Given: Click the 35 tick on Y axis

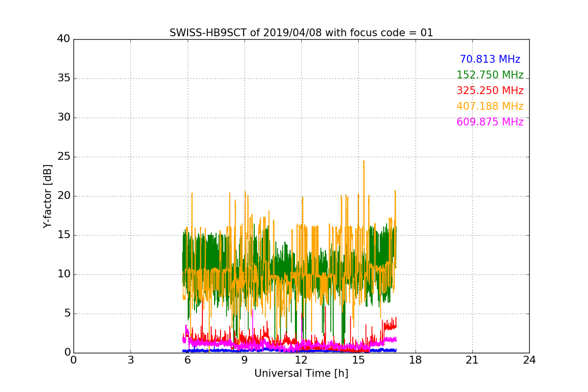Looking at the screenshot, I should (x=64, y=78).
